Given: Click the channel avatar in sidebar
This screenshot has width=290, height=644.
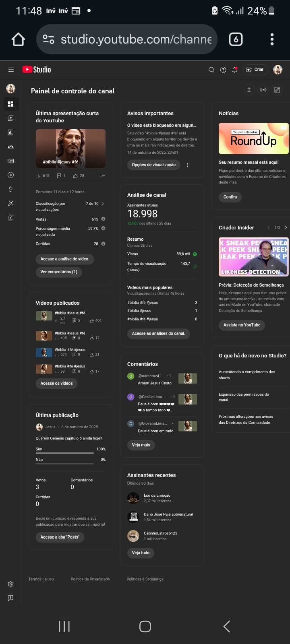Looking at the screenshot, I should click(11, 89).
